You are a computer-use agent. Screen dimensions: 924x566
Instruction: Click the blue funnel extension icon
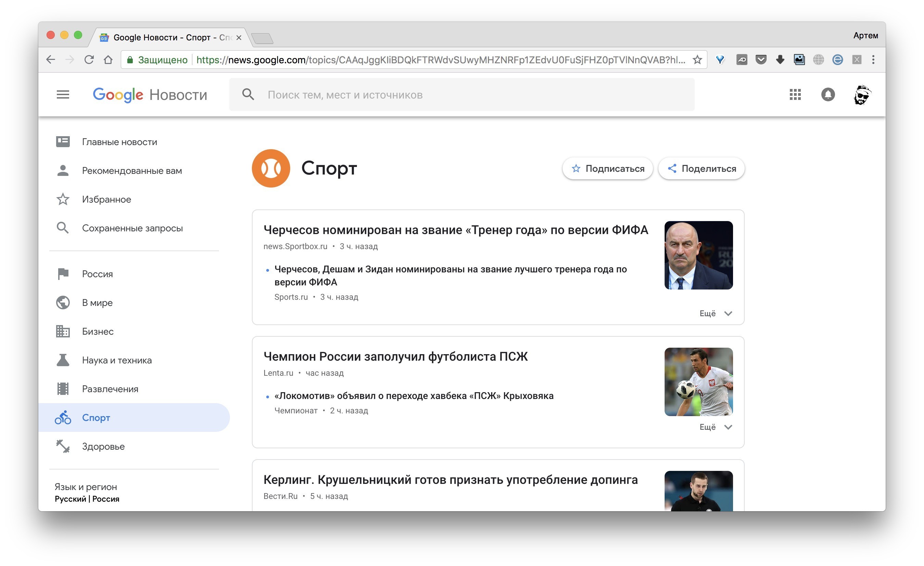pos(720,59)
